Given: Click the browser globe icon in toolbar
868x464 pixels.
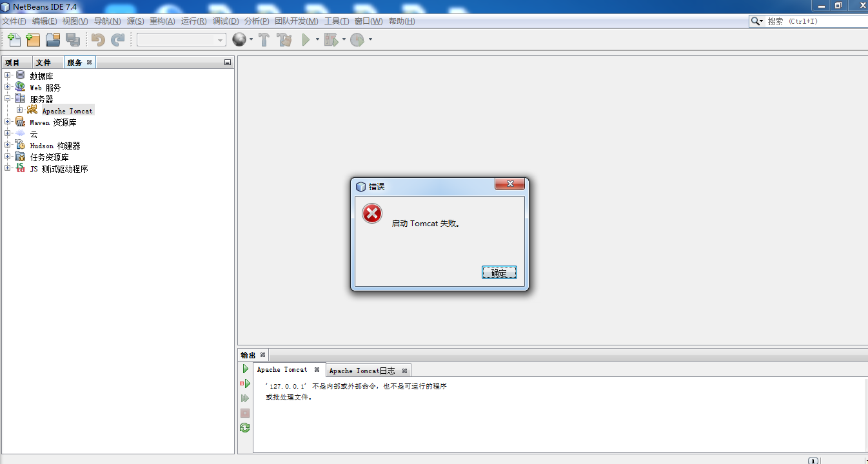Looking at the screenshot, I should tap(239, 40).
